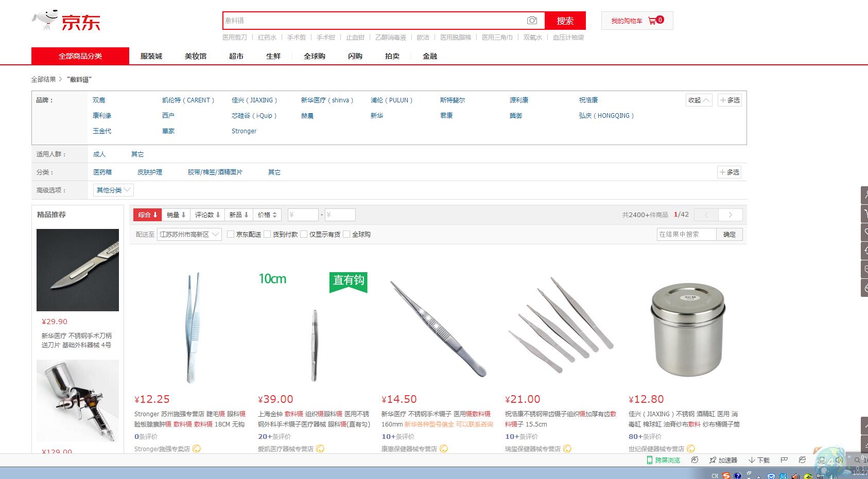Click the 跨屏浏览 phone icon
The height and width of the screenshot is (479, 868).
click(x=650, y=460)
